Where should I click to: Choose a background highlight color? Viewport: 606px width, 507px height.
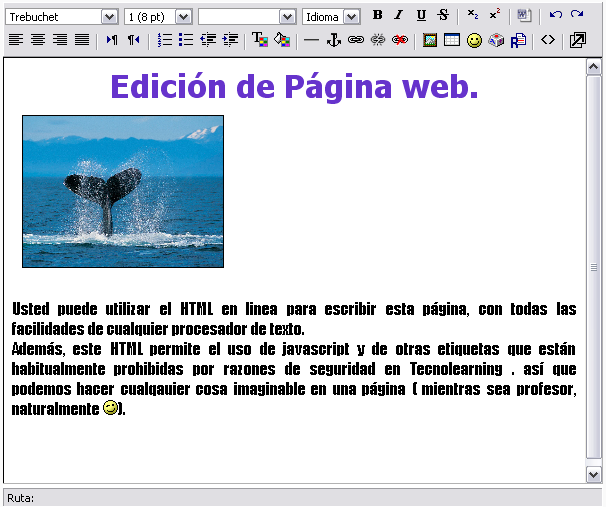pos(281,40)
